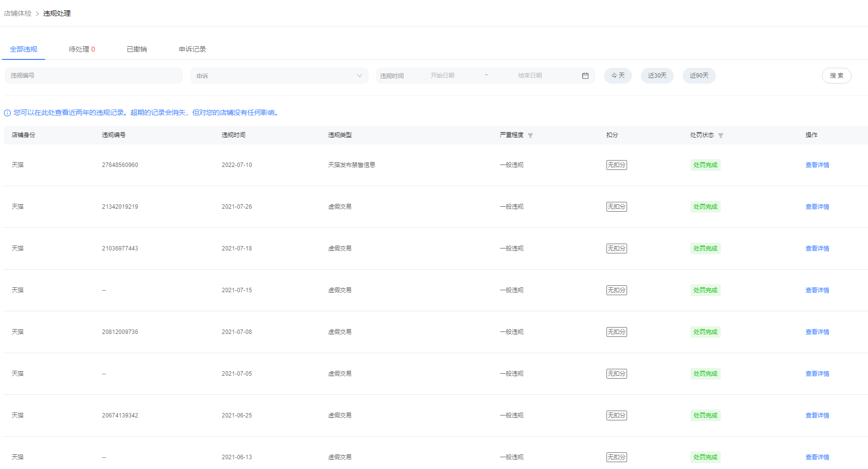
Task: Open the calendar icon in date range field
Action: tap(585, 76)
